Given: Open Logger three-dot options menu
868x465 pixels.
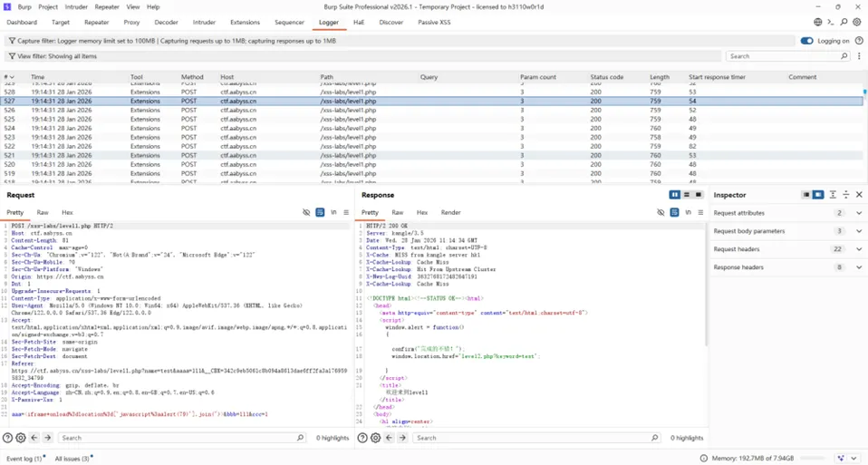Looking at the screenshot, I should tap(859, 56).
